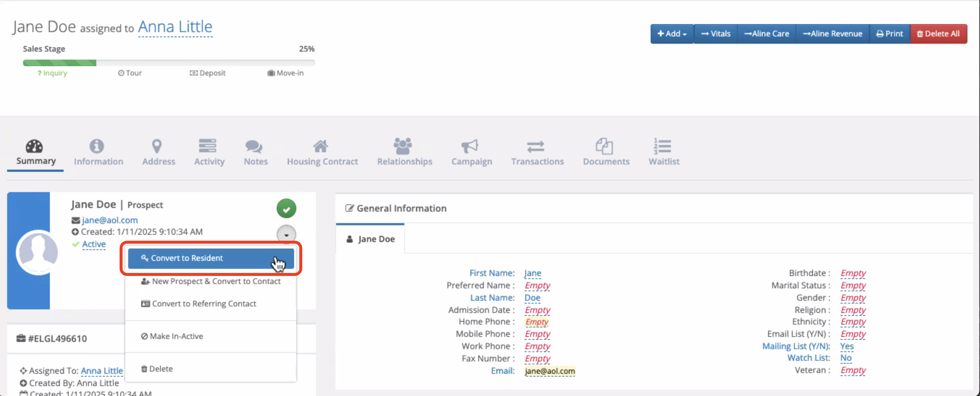The width and height of the screenshot is (980, 396).
Task: Click the Sales Stage progress bar
Action: pos(169,63)
